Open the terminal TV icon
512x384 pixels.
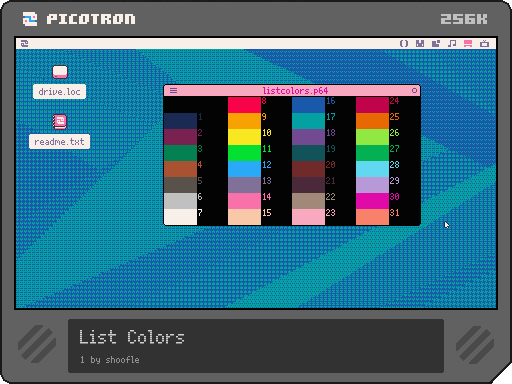484,43
